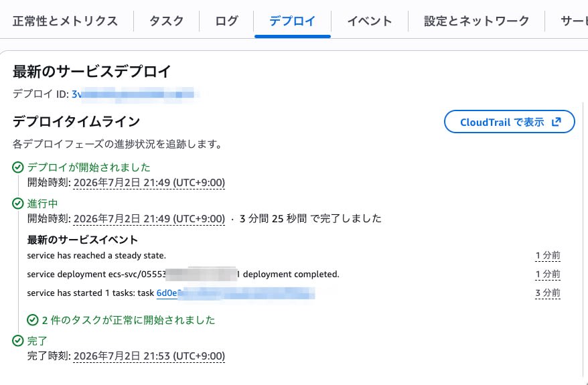Click the external link icon in CloudTrail button

point(557,121)
